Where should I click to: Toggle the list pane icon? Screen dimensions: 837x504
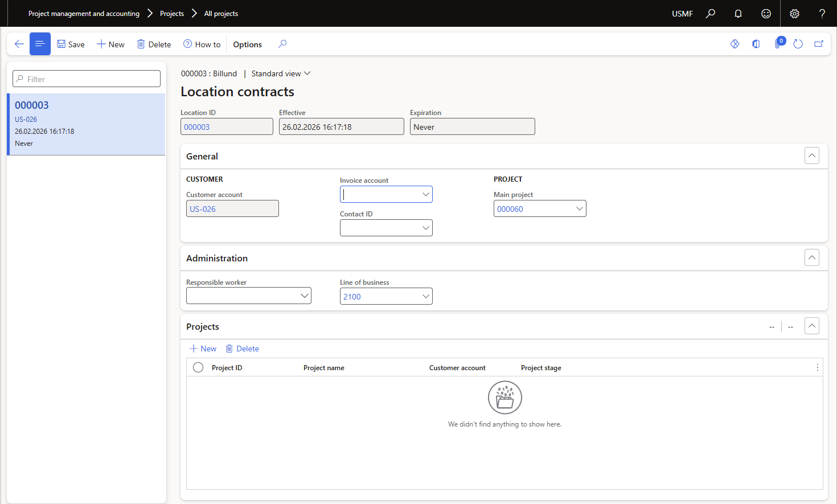pyautogui.click(x=40, y=44)
